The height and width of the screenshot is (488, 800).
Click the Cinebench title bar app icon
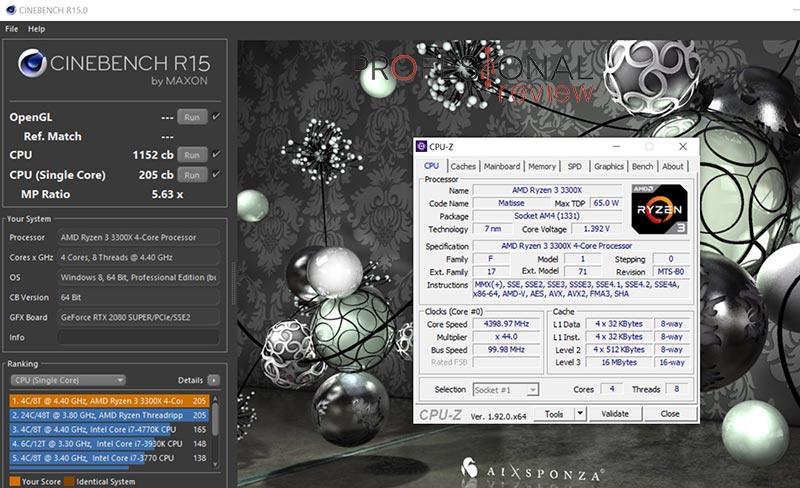point(10,10)
